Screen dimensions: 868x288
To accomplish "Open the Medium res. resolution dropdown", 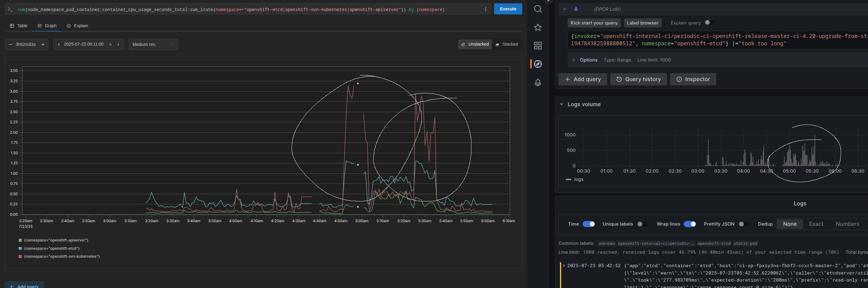I will click(153, 44).
